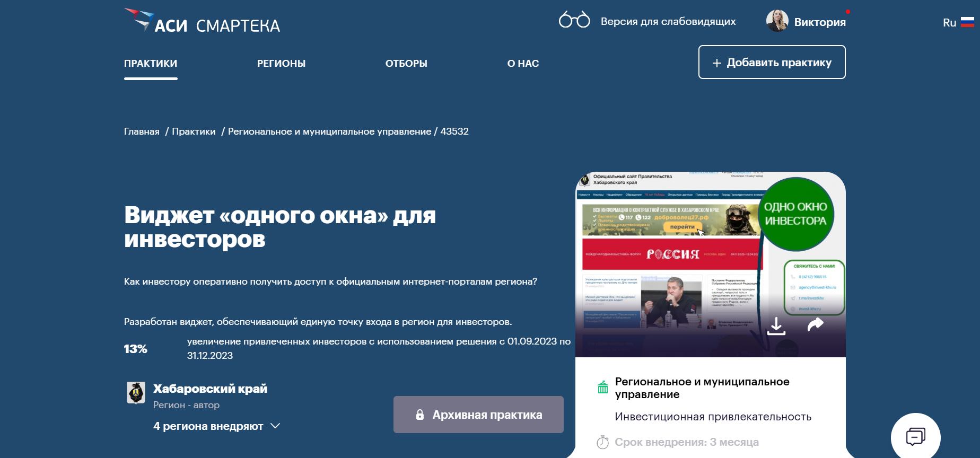The image size is (980, 458).
Task: Follow the Главная breadcrumb link
Action: (x=142, y=131)
